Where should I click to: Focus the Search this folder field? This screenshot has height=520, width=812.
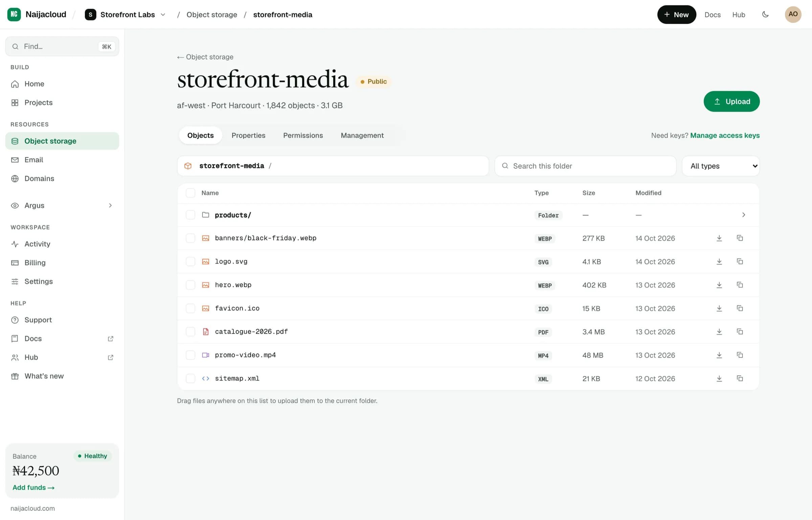tap(585, 166)
